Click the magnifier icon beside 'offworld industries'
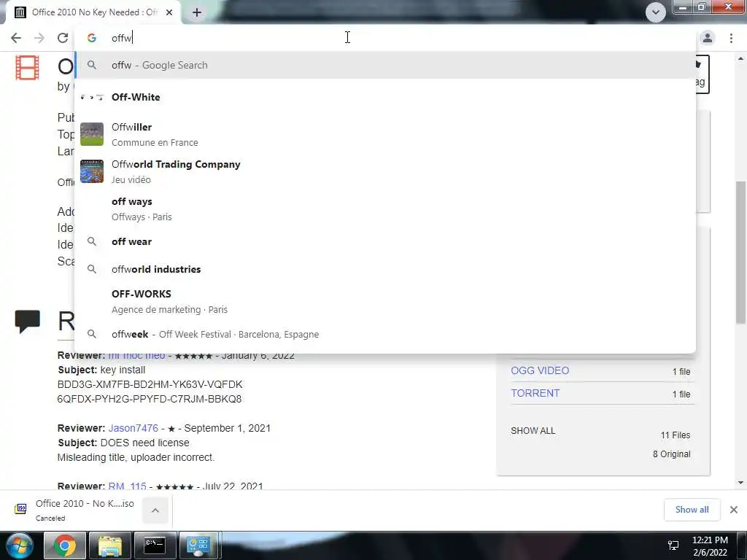This screenshot has width=747, height=560. 92,269
